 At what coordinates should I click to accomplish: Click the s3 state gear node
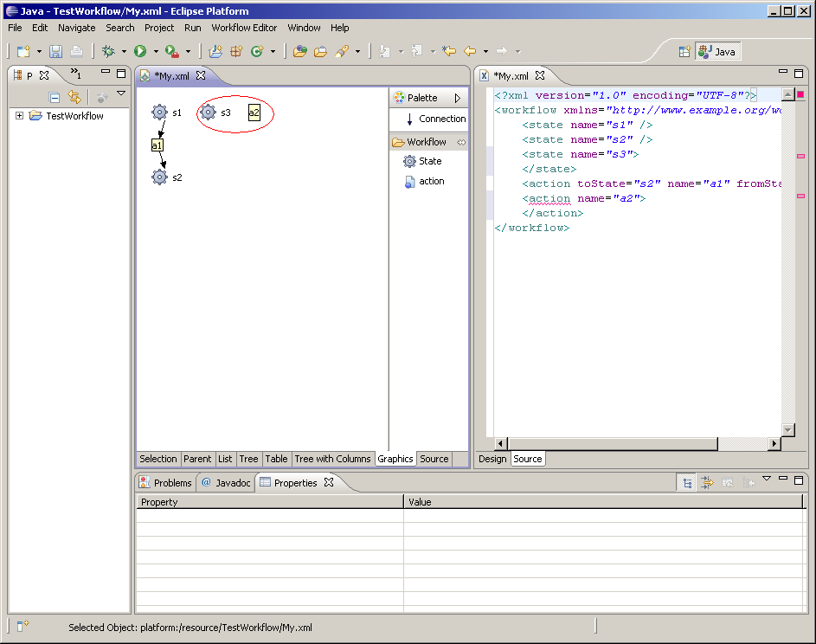point(208,113)
